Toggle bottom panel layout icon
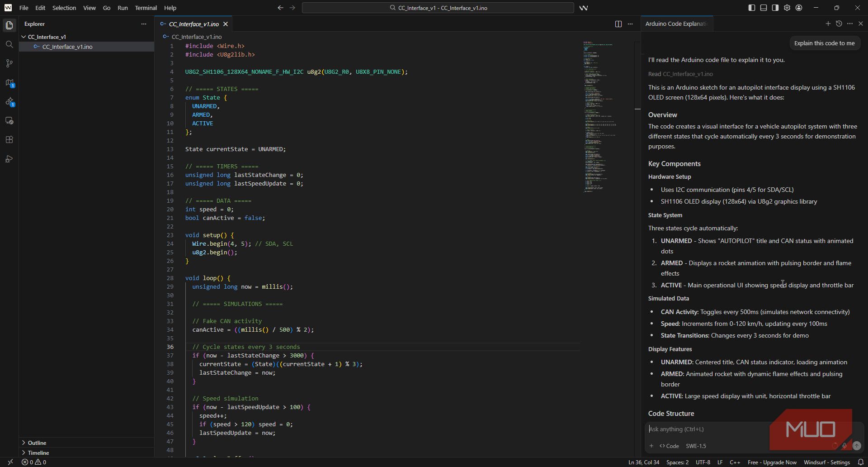 [x=764, y=8]
